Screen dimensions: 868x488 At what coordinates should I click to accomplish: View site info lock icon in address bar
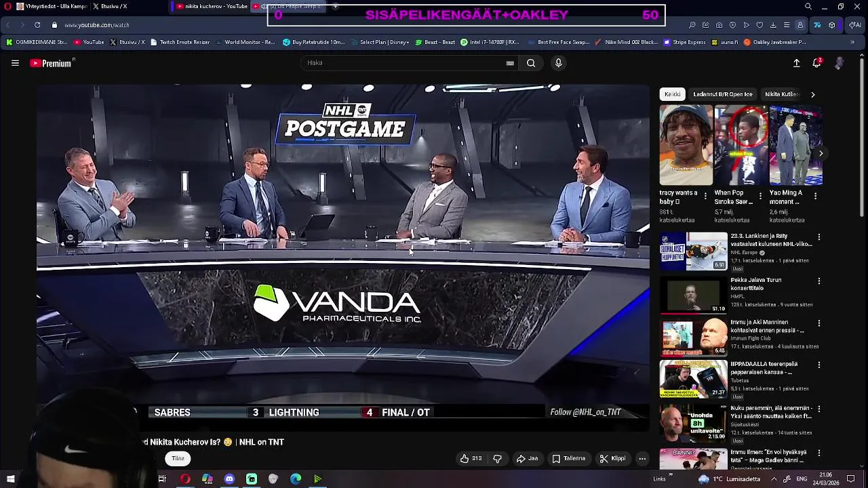pos(55,25)
